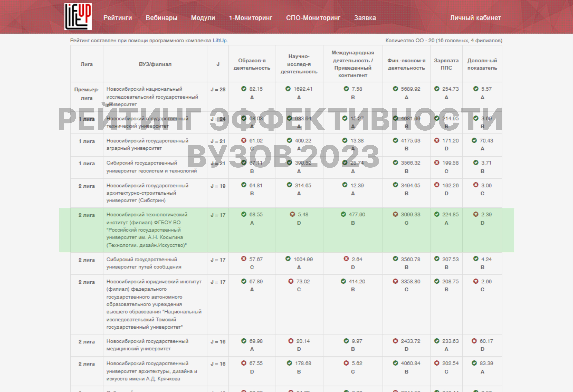
Task: Click red cross icon next to 3.06
Action: click(476, 185)
